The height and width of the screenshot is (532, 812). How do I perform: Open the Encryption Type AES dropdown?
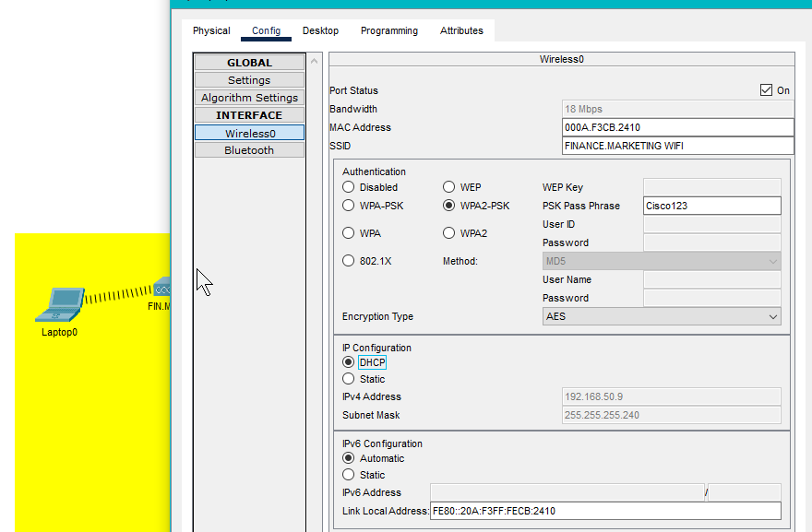point(662,316)
